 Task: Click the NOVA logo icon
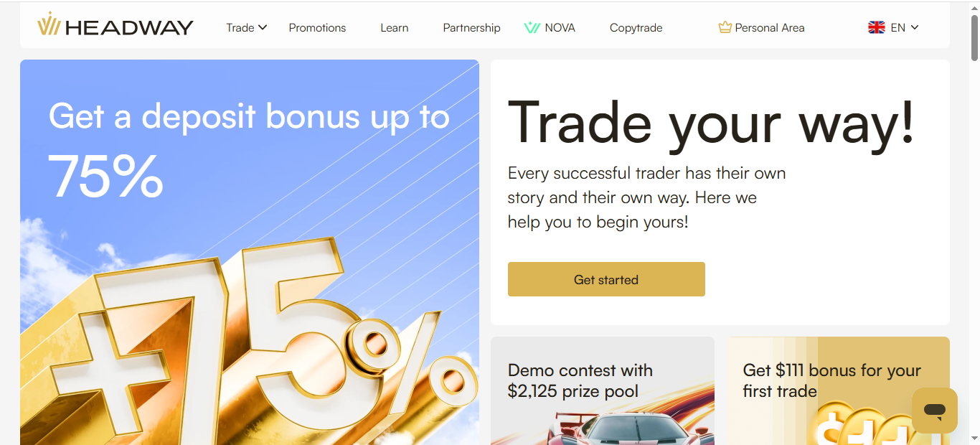[x=532, y=28]
